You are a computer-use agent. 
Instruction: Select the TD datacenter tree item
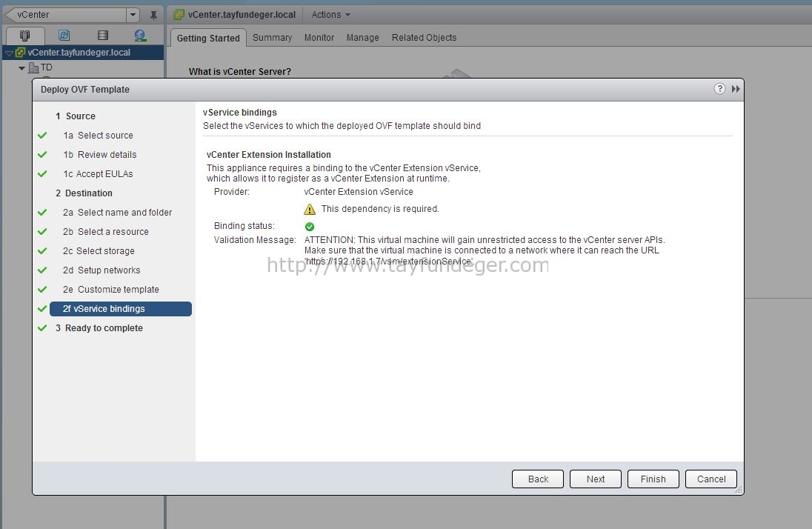46,67
